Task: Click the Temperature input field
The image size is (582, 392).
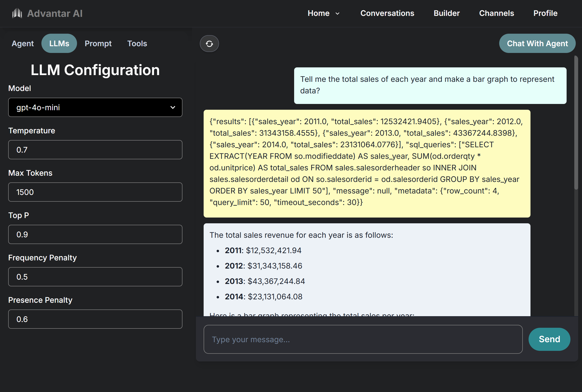Action: tap(95, 150)
